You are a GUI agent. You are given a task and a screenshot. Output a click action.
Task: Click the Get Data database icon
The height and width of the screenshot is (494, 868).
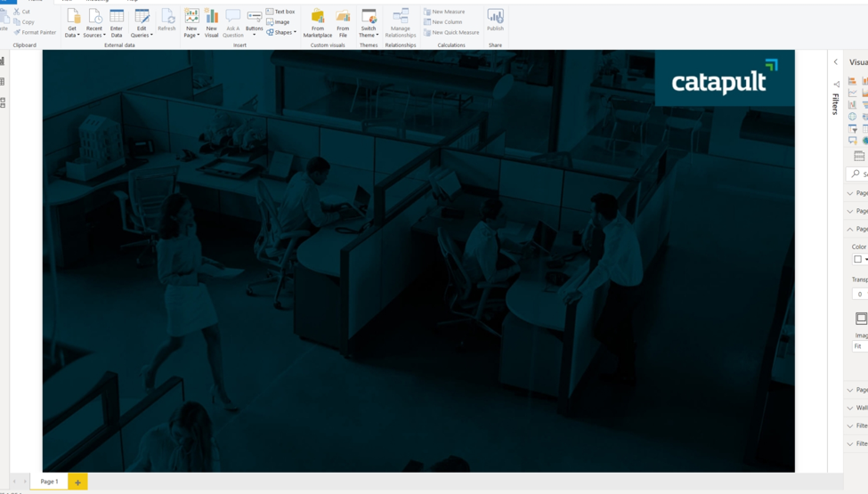(72, 17)
